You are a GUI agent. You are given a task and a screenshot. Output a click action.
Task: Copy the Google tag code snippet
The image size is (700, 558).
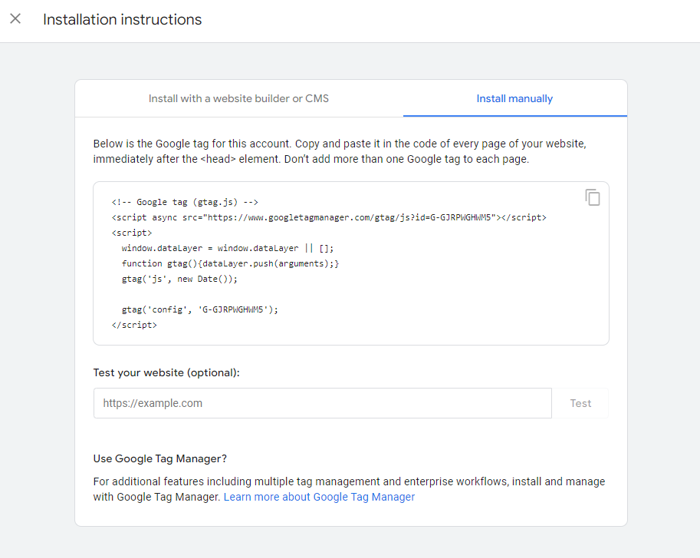[592, 197]
